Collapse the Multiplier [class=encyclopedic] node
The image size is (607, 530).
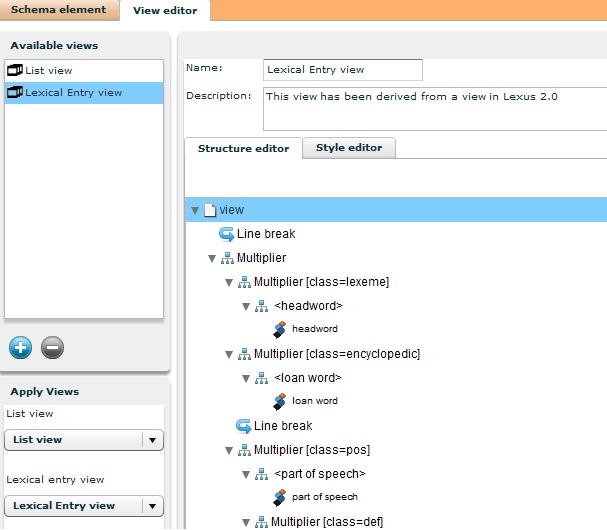[x=229, y=355]
